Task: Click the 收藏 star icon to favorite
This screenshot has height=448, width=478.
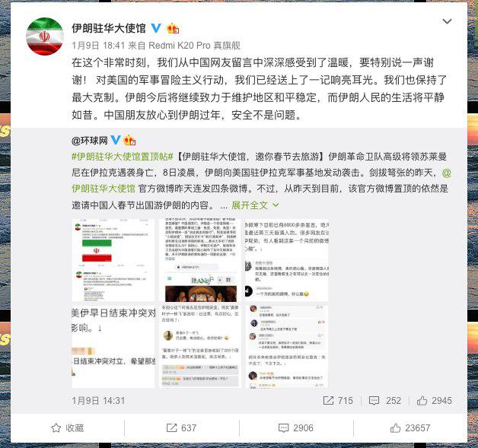Action: 56,428
